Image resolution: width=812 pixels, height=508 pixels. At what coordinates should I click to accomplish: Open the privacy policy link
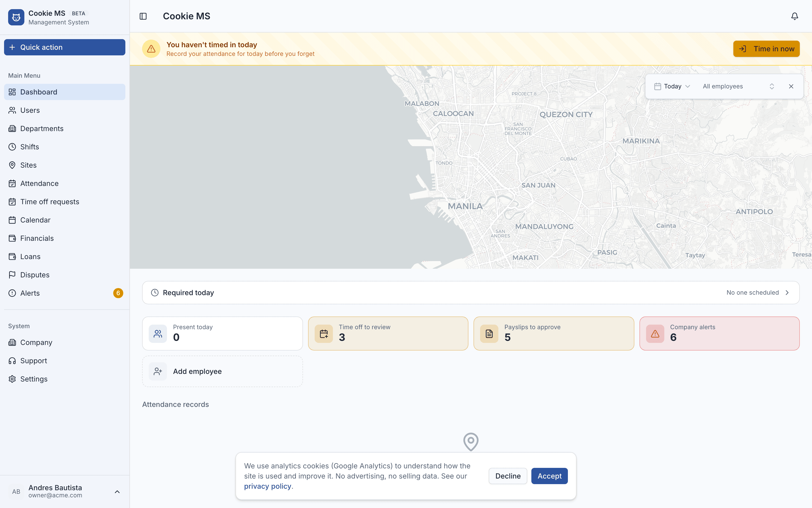pos(267,486)
